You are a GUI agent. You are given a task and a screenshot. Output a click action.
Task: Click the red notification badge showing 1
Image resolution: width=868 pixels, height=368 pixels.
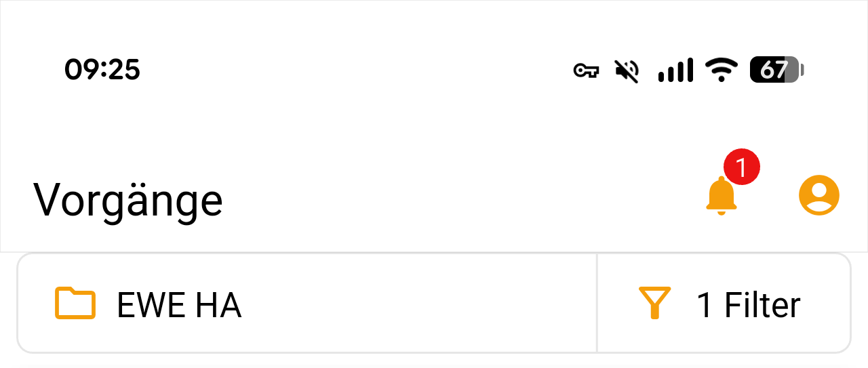pos(741,167)
